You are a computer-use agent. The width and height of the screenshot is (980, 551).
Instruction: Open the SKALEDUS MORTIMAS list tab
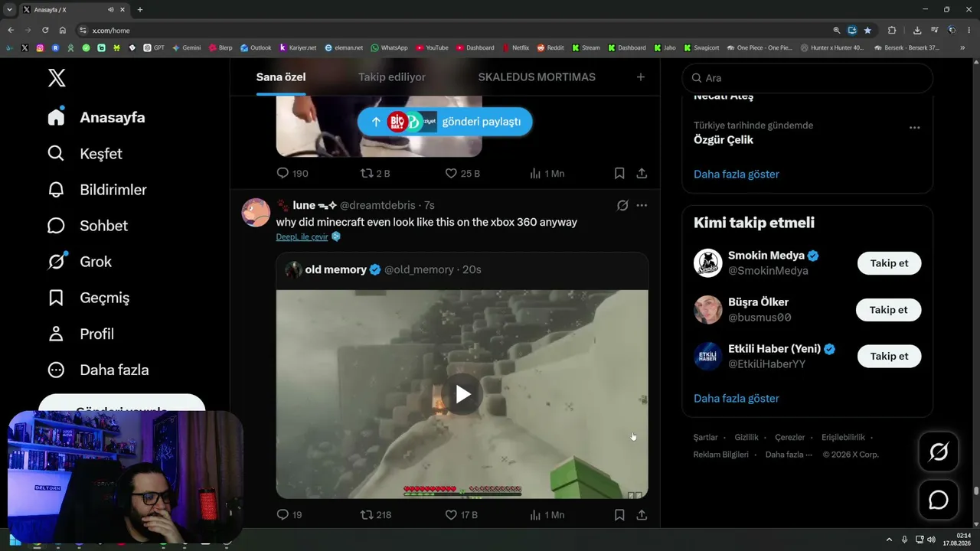point(537,77)
